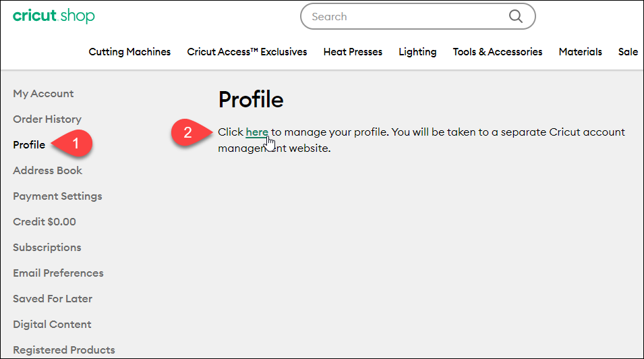Viewport: 644px width, 359px height.
Task: View Saved For Later items
Action: (53, 299)
